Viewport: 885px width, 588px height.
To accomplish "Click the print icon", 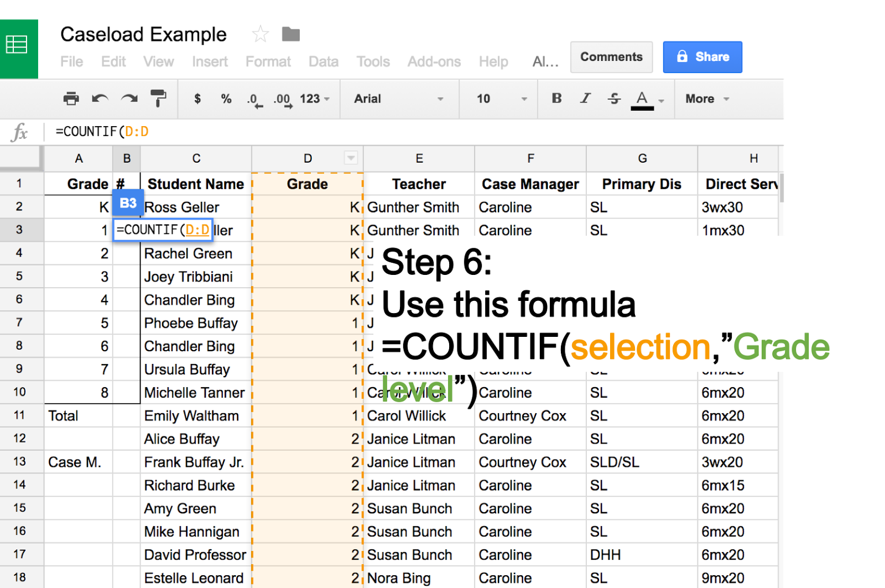I will (x=70, y=98).
